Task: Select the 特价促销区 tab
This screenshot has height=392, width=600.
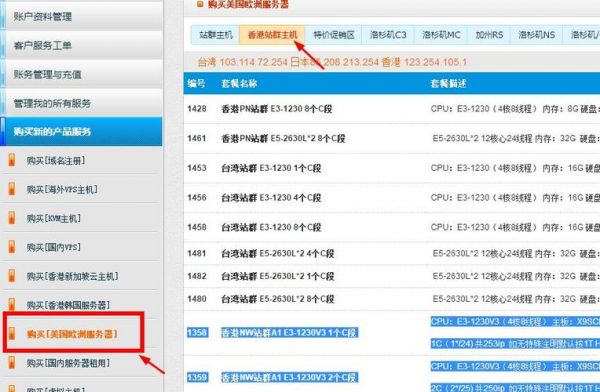Action: click(x=334, y=35)
